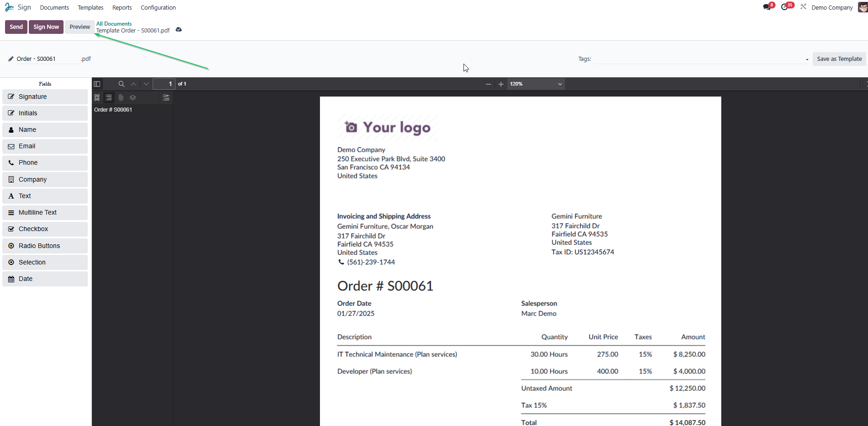Show the page thumbnails view

coord(97,97)
